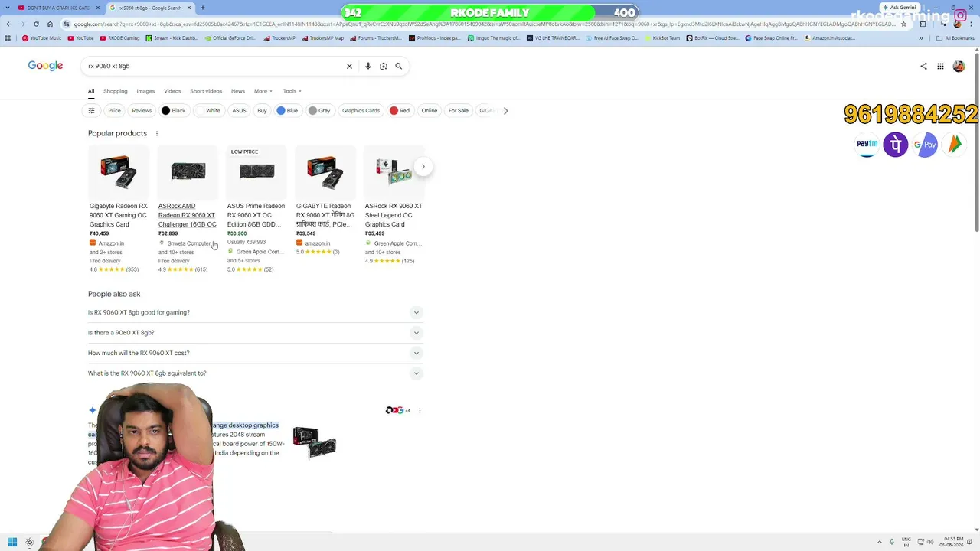Apply the Online filter chip
The width and height of the screenshot is (980, 551).
click(429, 111)
